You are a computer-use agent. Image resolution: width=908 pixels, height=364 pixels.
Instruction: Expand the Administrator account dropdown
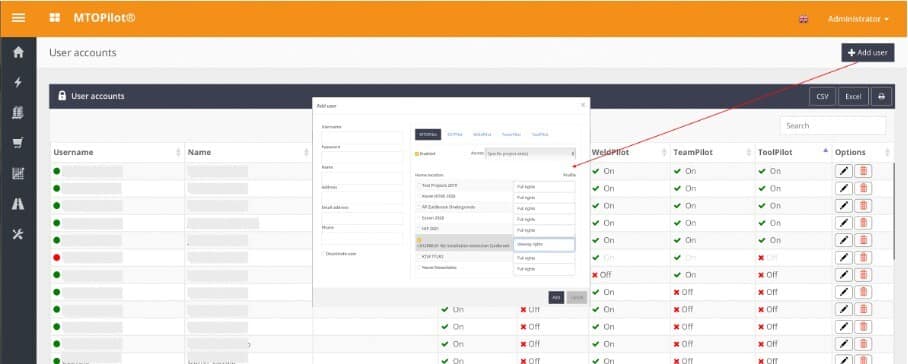(858, 19)
